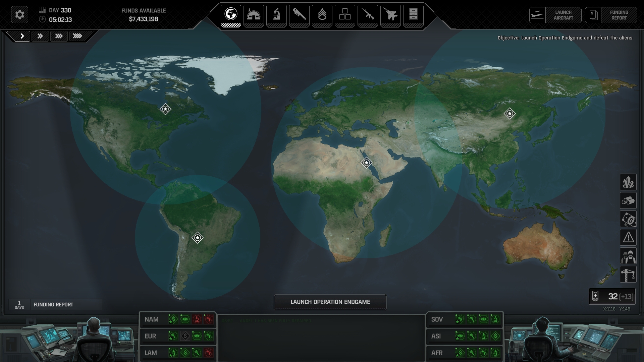644x362 pixels.
Task: Click the construction crane icon
Action: pos(628,274)
